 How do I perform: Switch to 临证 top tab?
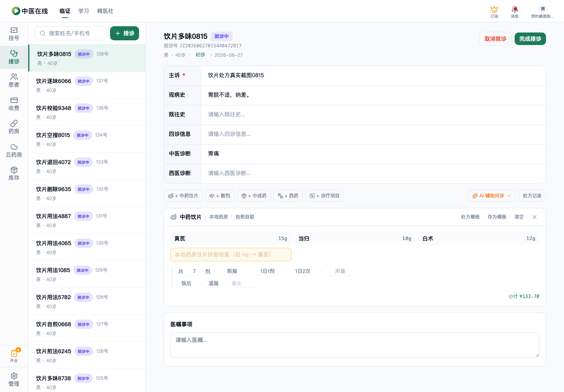(x=65, y=11)
